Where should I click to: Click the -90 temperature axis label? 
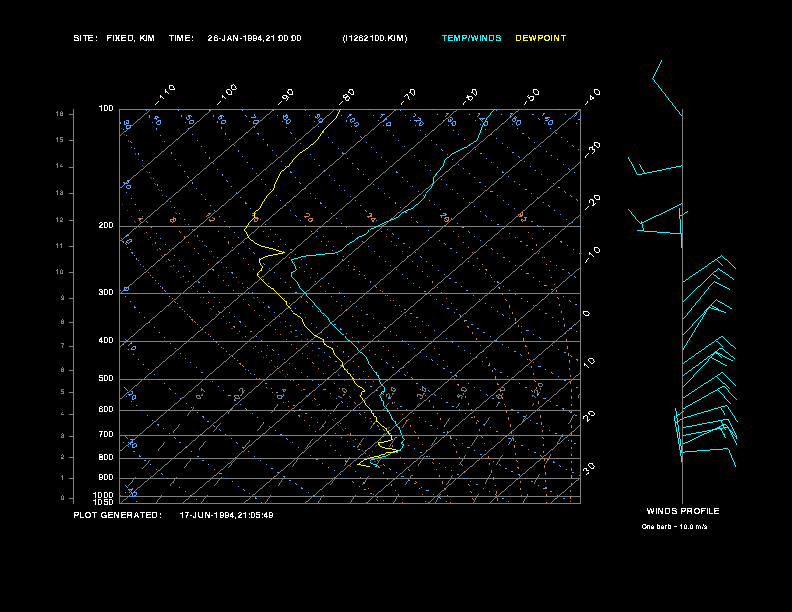click(286, 97)
